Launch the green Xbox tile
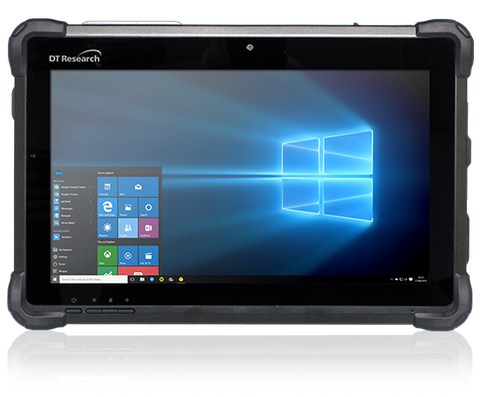 tap(107, 256)
